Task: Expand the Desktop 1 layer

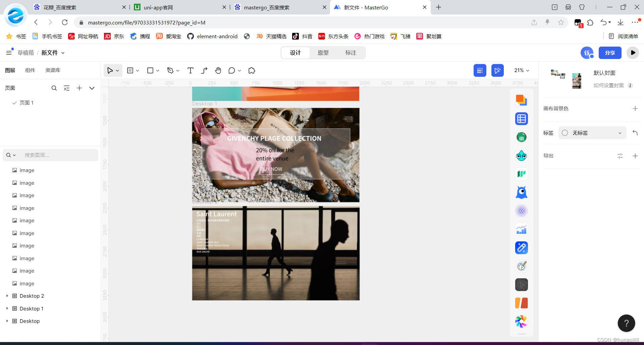Action: [x=7, y=308]
